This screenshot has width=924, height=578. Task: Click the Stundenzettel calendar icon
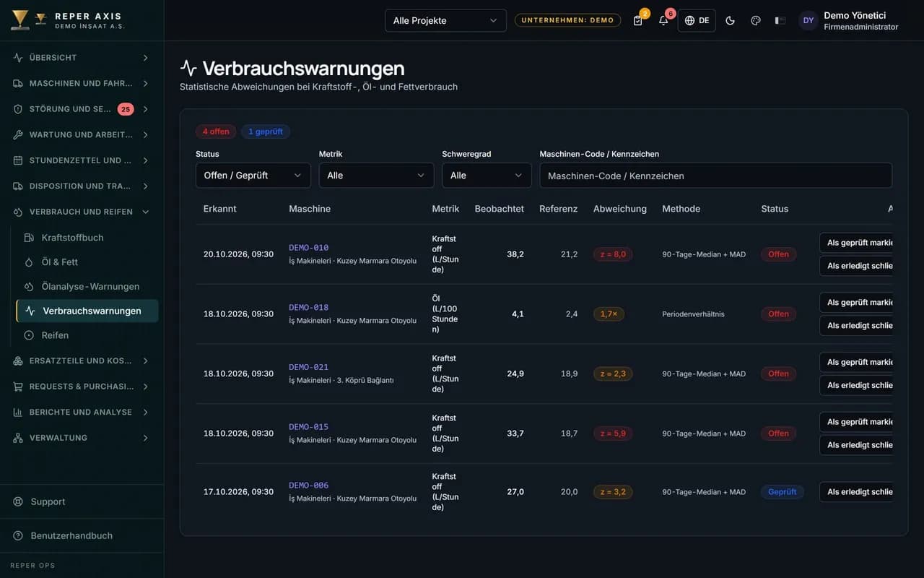point(18,160)
